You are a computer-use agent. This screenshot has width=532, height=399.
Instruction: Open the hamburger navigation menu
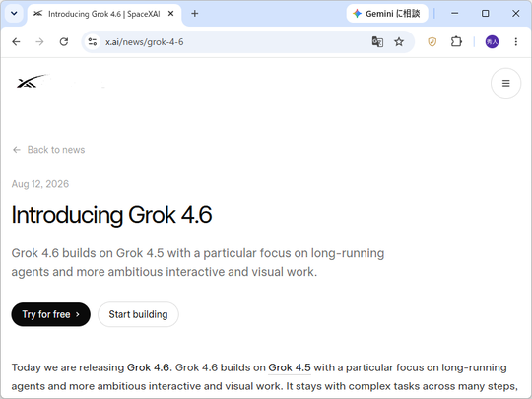(505, 83)
